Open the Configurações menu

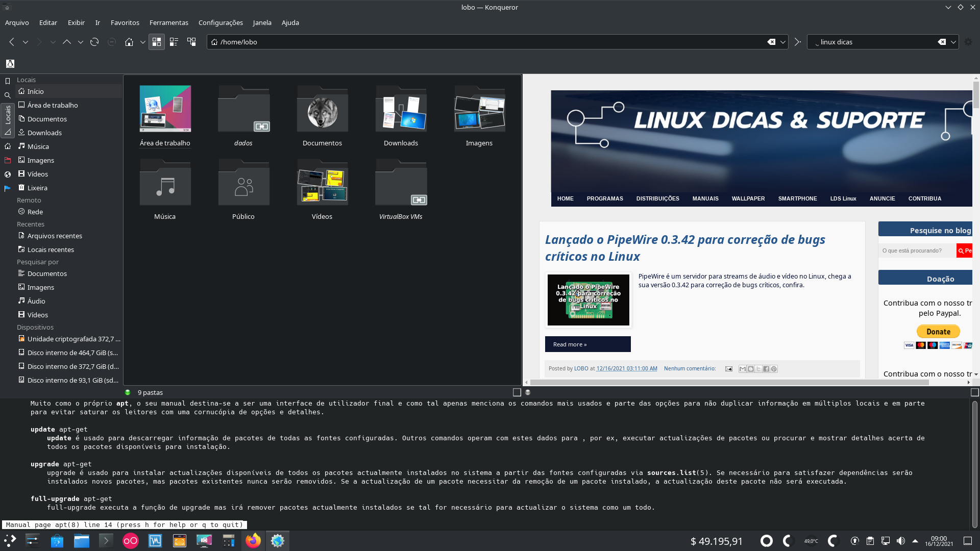tap(220, 22)
